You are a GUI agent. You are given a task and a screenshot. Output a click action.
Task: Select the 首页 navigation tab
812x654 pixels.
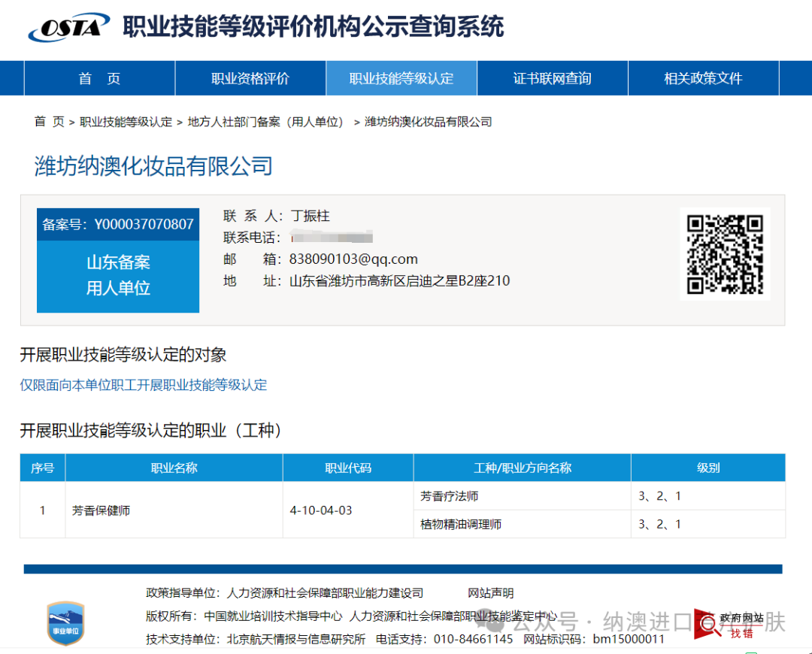(x=99, y=78)
